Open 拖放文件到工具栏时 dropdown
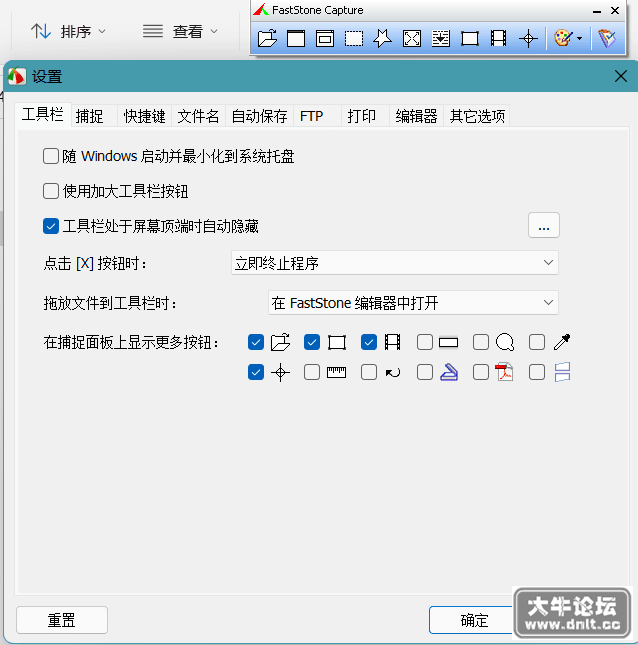Viewport: 638px width, 645px height. tap(413, 303)
